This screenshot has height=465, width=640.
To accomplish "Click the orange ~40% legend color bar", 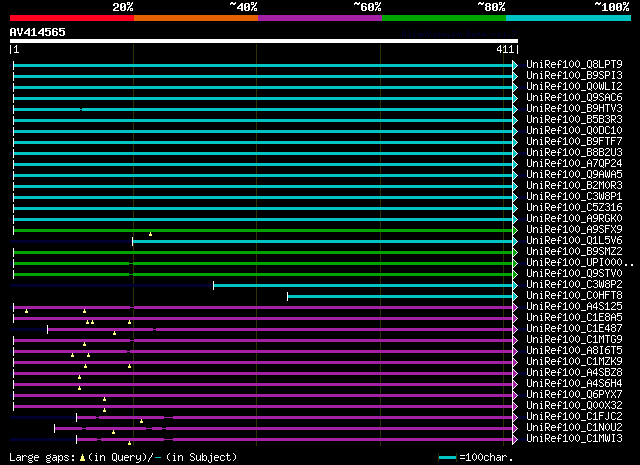I will tap(196, 18).
